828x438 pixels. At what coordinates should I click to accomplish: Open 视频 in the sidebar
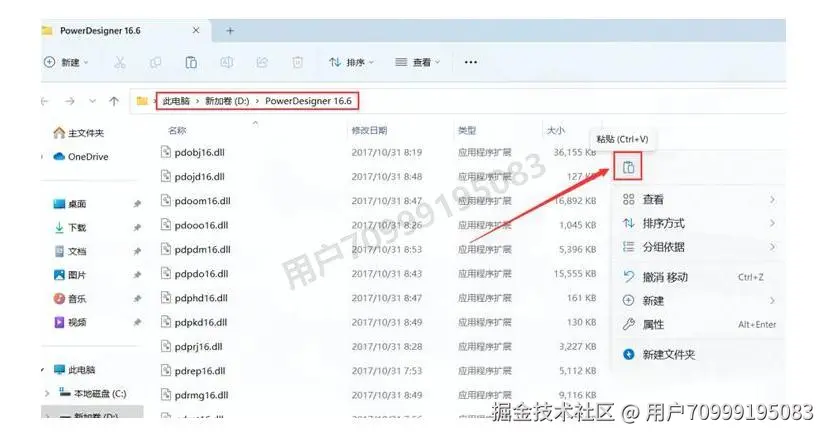[70, 322]
